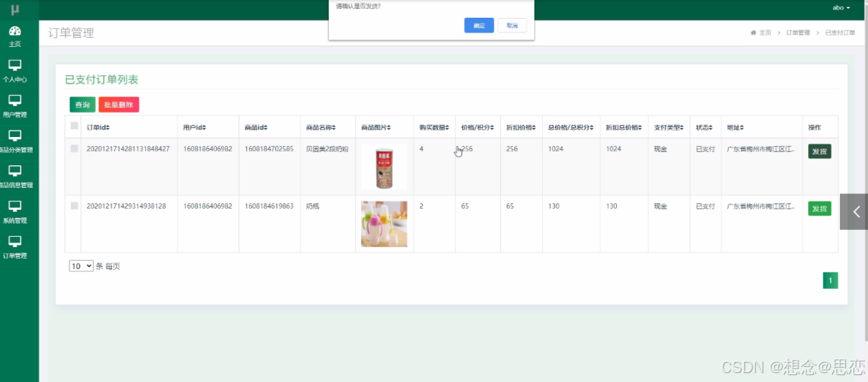Click 发货 for the 奶瓶 order
Viewport: 868px width, 382px height.
(820, 209)
